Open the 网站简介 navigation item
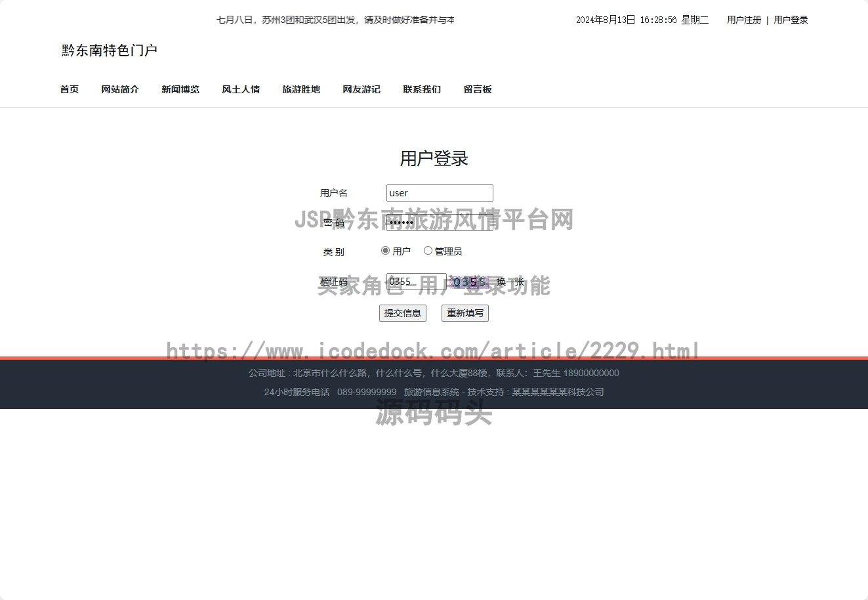The width and height of the screenshot is (868, 600). click(120, 89)
